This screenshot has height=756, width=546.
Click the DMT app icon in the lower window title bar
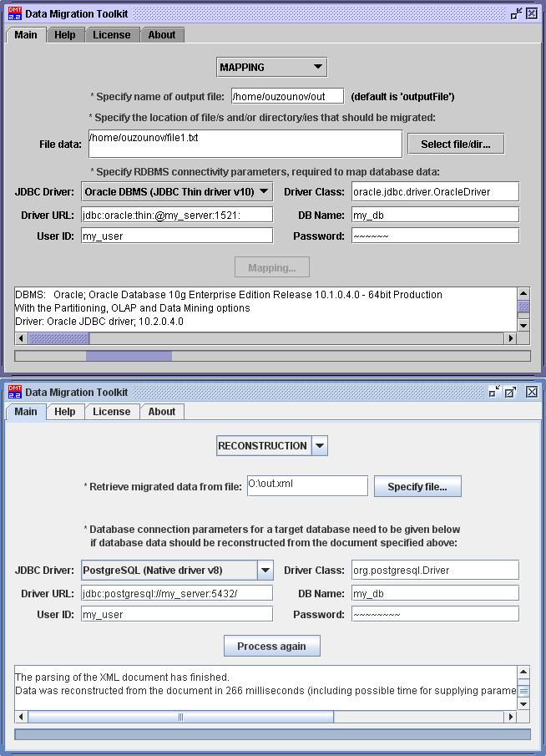pyautogui.click(x=14, y=392)
